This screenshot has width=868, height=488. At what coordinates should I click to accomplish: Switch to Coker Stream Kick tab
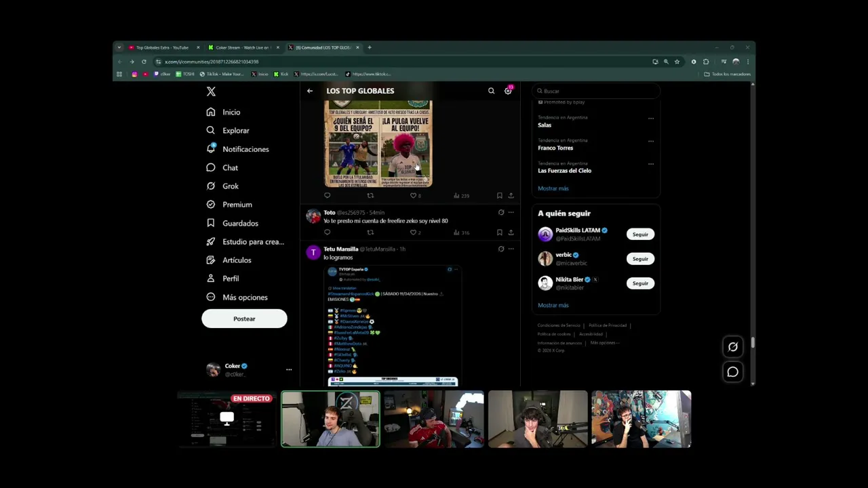[x=243, y=47]
